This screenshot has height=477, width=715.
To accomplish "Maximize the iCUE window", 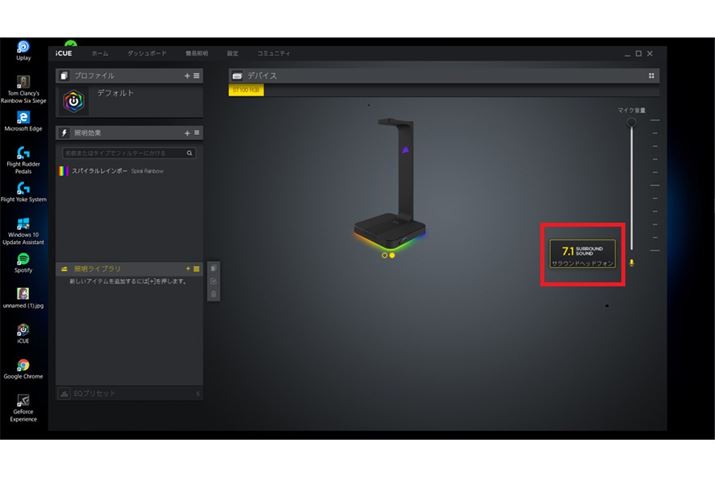I will (638, 53).
